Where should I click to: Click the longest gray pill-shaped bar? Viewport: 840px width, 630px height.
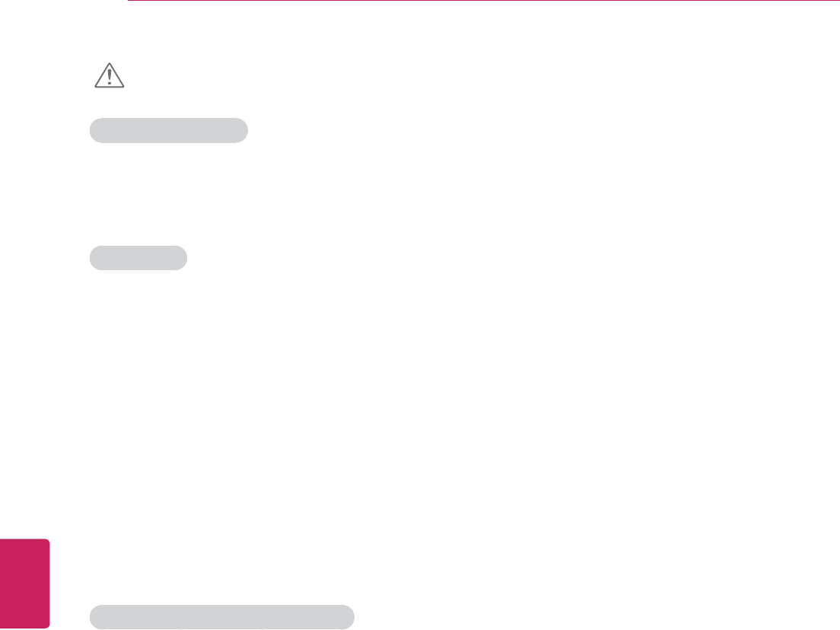pos(221,616)
